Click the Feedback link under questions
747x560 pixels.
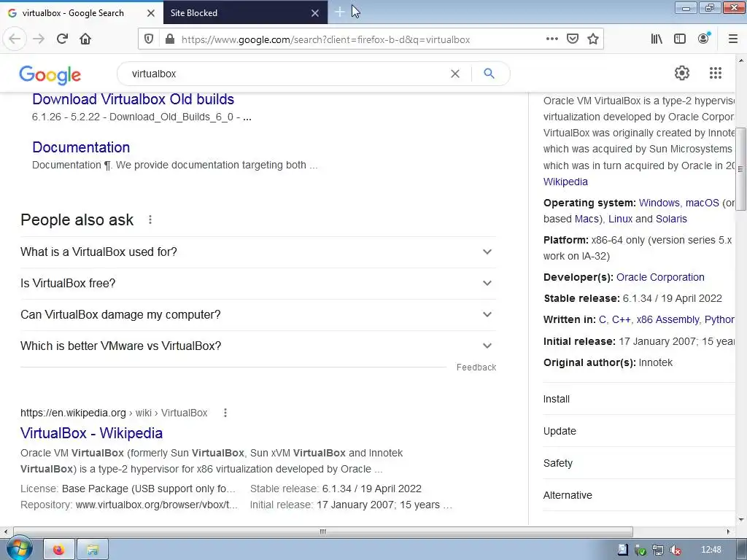coord(476,367)
